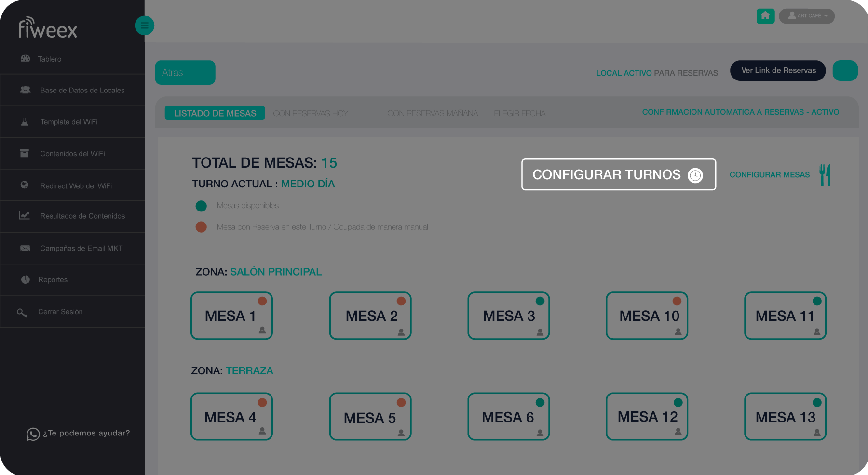
Task: Open Reportes pie chart icon
Action: (x=26, y=279)
